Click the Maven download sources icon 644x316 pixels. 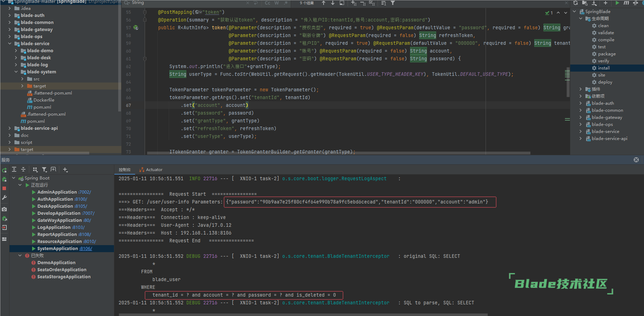pyautogui.click(x=594, y=3)
